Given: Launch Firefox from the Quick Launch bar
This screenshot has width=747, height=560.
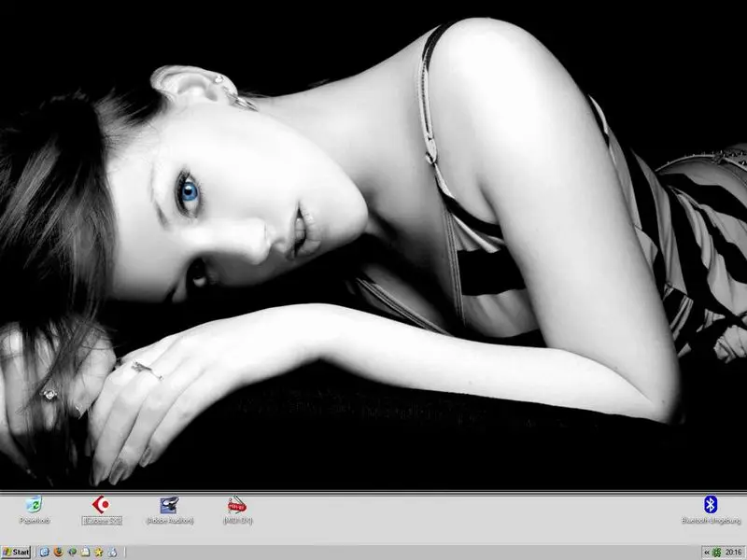Looking at the screenshot, I should [57, 553].
